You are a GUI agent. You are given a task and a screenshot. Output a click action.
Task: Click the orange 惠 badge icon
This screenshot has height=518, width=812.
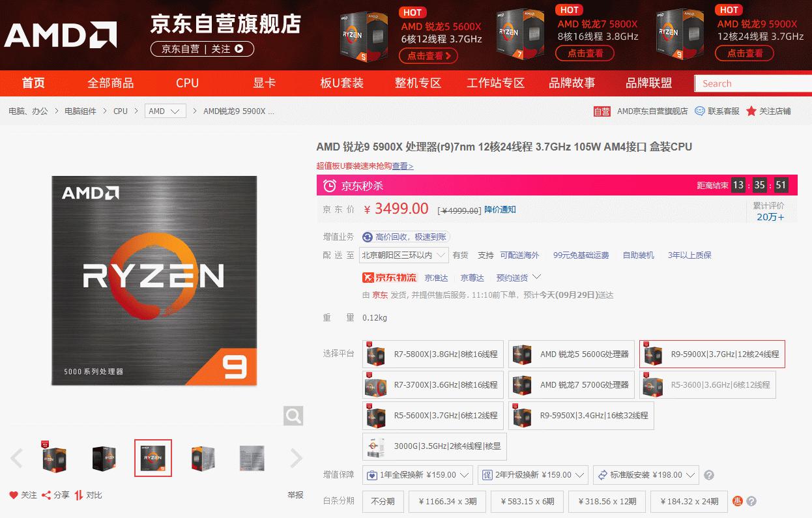(x=738, y=501)
